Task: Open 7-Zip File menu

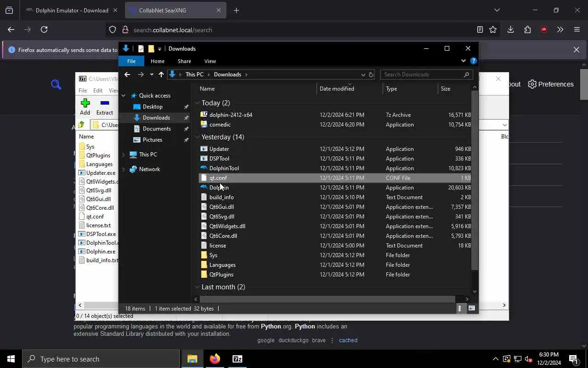Action: (83, 91)
